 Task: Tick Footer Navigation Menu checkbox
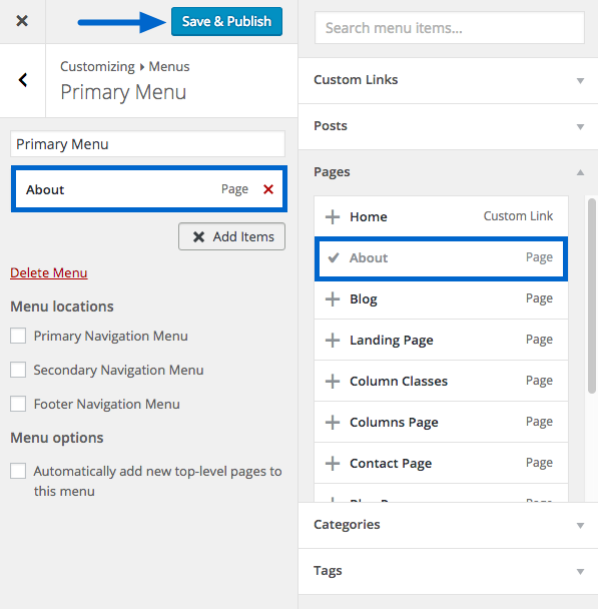pyautogui.click(x=18, y=404)
